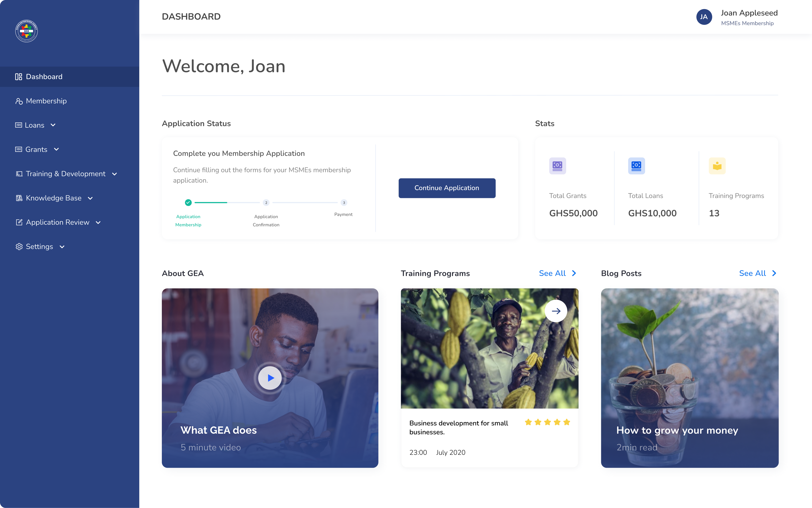The height and width of the screenshot is (508, 812).
Task: Expand the Training & Development chevron
Action: (114, 174)
